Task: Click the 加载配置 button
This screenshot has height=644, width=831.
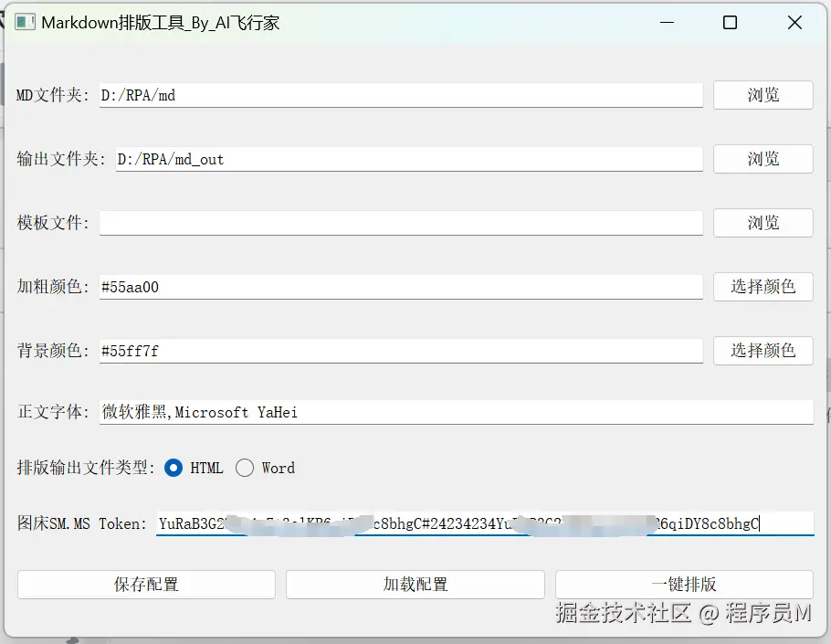Action: point(415,586)
